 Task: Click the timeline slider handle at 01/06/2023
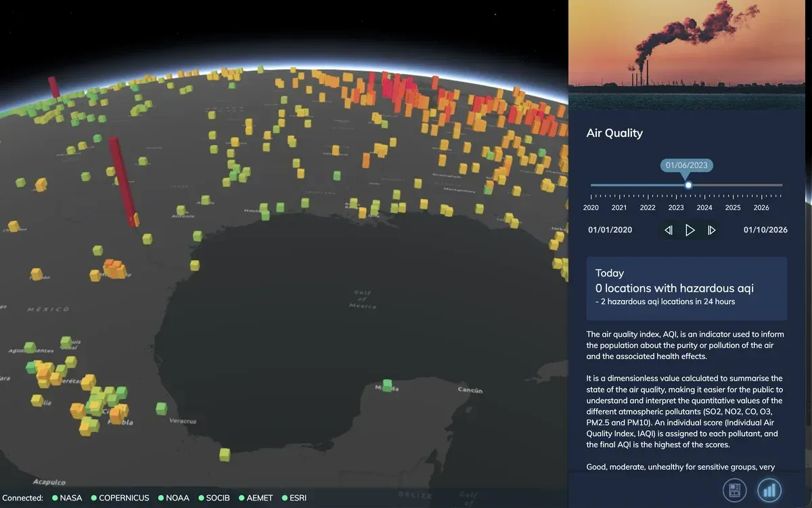(x=688, y=185)
